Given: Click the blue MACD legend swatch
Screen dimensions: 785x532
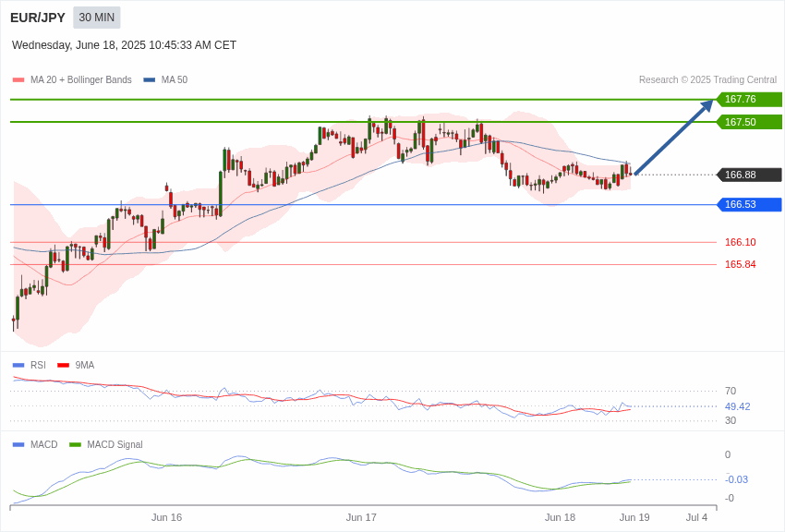Looking at the screenshot, I should coord(18,444).
